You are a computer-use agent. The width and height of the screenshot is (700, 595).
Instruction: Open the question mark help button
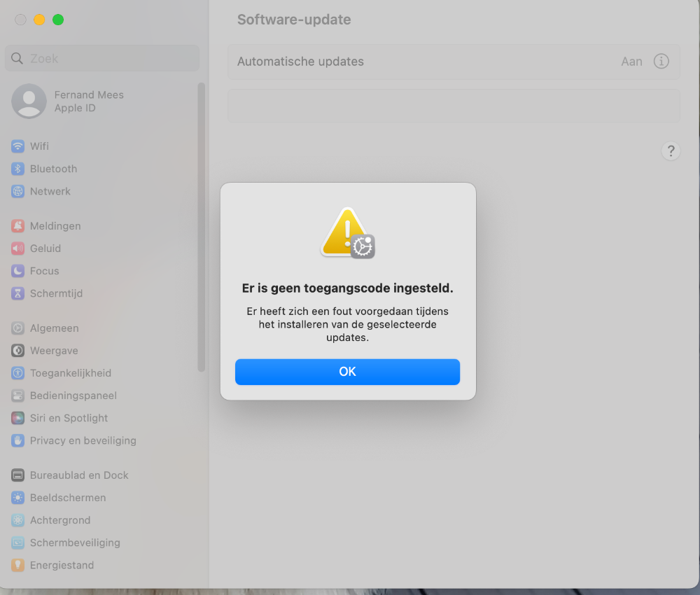[x=671, y=151]
